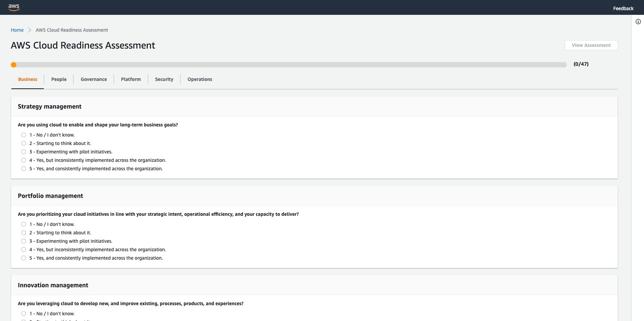Click the (0/47) progress counter
The width and height of the screenshot is (644, 321).
click(581, 64)
